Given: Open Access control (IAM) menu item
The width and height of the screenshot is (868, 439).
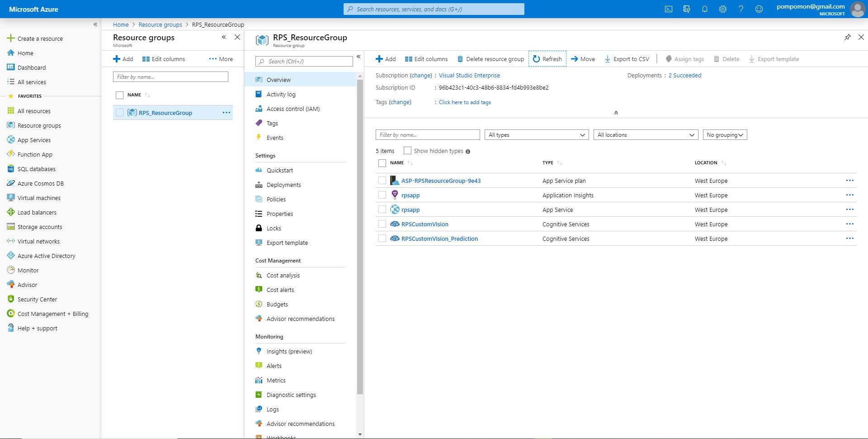Looking at the screenshot, I should point(293,109).
